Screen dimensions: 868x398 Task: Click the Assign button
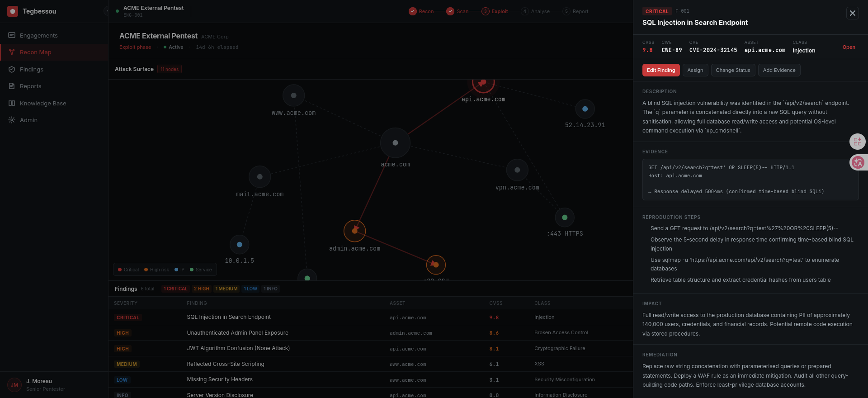point(695,70)
